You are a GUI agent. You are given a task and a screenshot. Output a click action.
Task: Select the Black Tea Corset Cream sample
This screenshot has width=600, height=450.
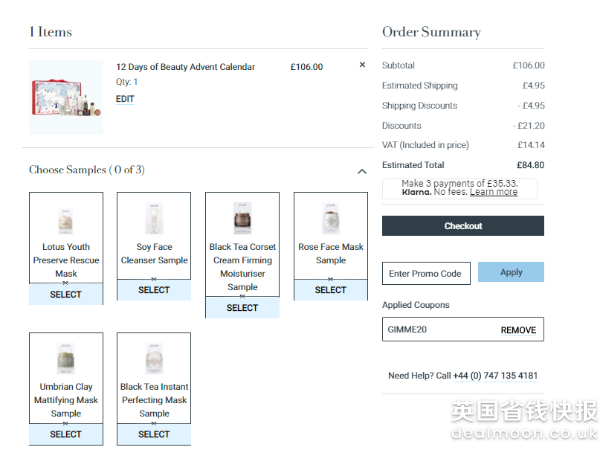(242, 308)
